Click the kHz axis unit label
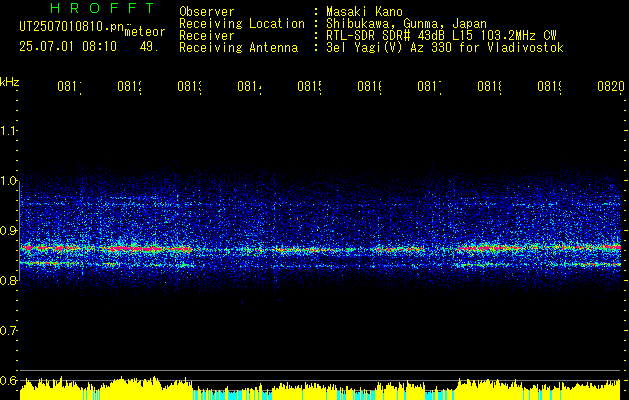The height and width of the screenshot is (400, 629). tap(10, 82)
